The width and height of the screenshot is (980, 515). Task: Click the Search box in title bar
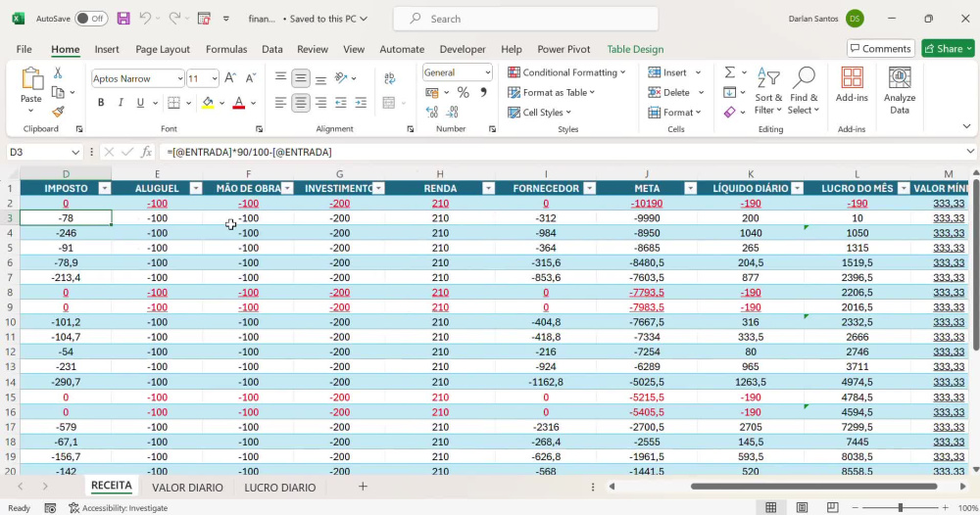pos(525,19)
